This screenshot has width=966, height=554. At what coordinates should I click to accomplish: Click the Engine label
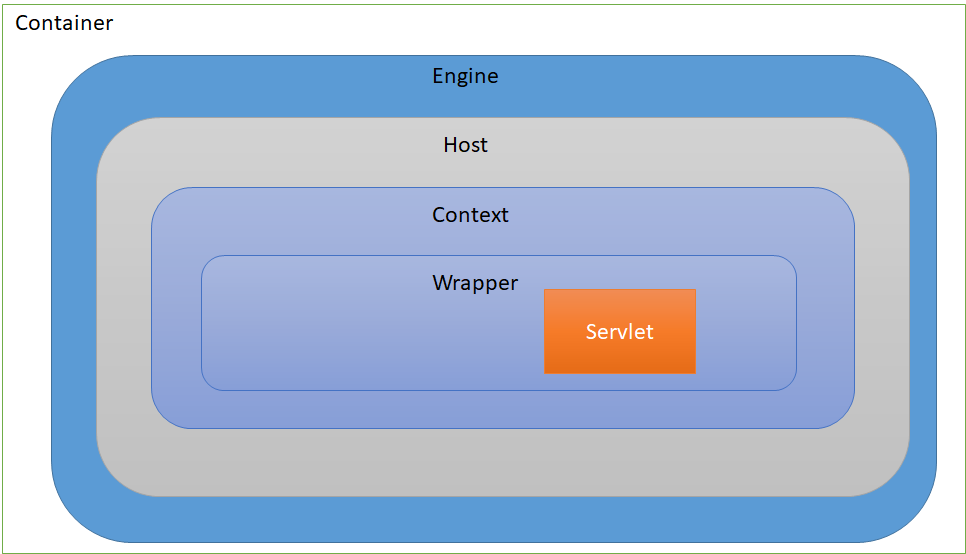pos(465,76)
